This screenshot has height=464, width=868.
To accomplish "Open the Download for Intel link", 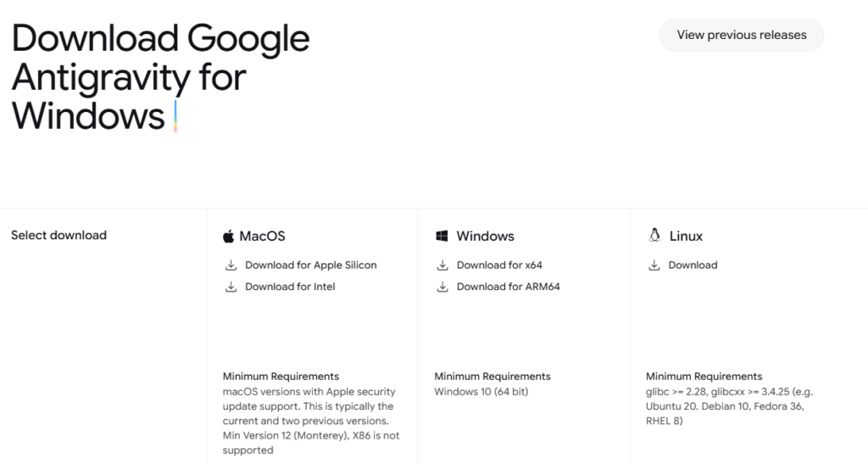I will [290, 287].
